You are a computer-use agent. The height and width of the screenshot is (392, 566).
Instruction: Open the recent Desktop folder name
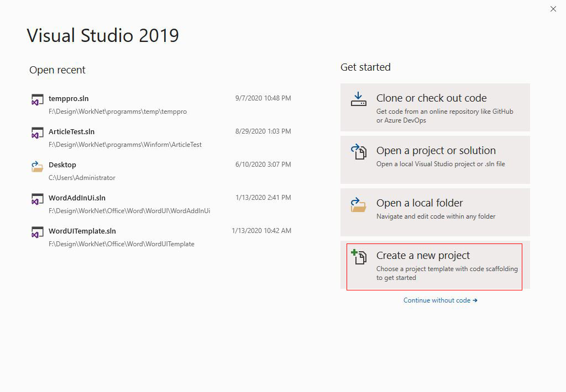pos(62,165)
